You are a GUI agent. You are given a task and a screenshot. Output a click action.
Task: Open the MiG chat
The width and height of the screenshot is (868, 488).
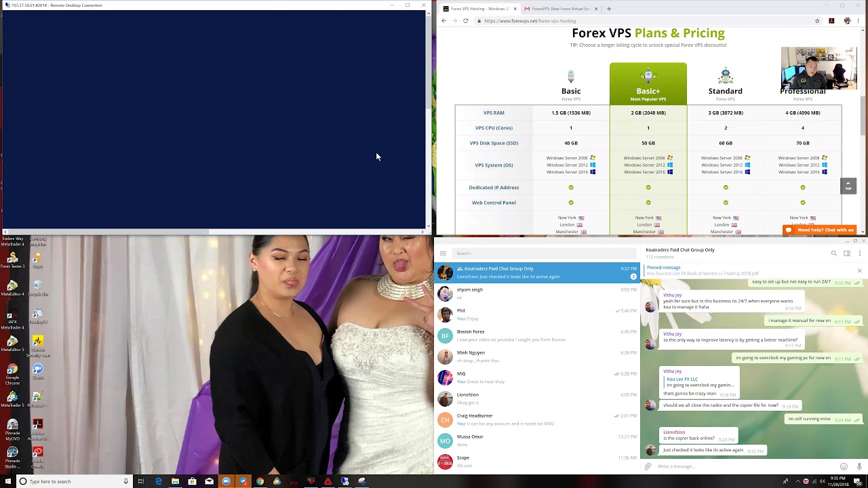(537, 378)
